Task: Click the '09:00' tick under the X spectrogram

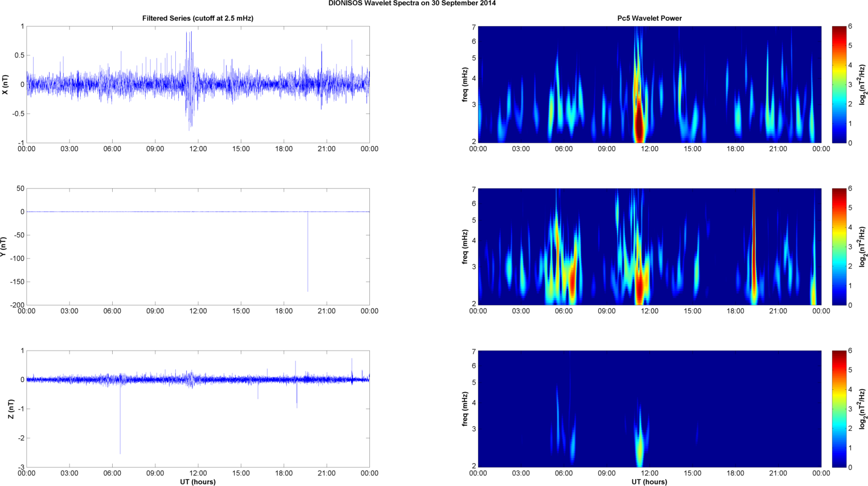Action: click(x=607, y=149)
